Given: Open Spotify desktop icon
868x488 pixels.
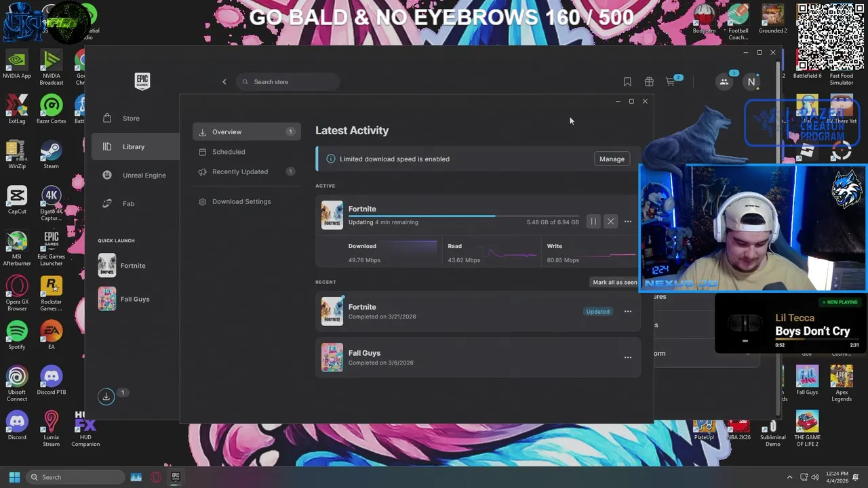Looking at the screenshot, I should pos(17,335).
